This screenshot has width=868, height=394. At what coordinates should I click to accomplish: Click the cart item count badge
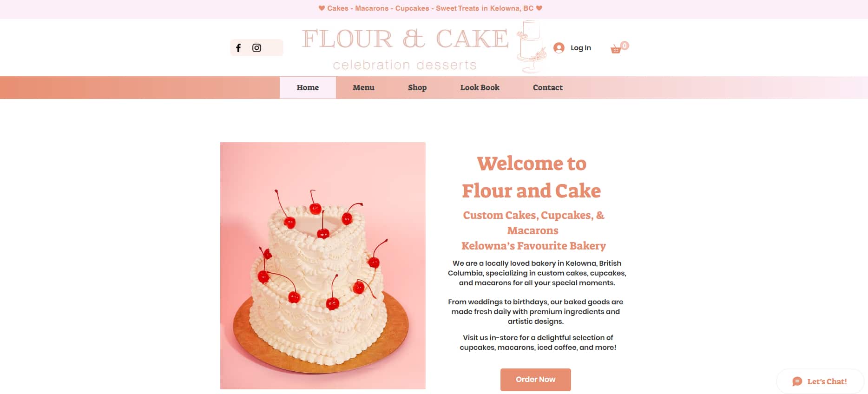(625, 46)
